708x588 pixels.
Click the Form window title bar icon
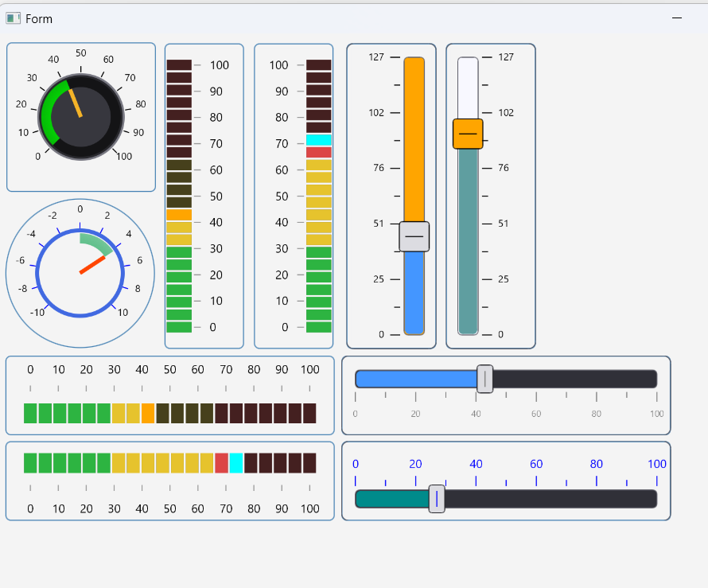pyautogui.click(x=13, y=18)
